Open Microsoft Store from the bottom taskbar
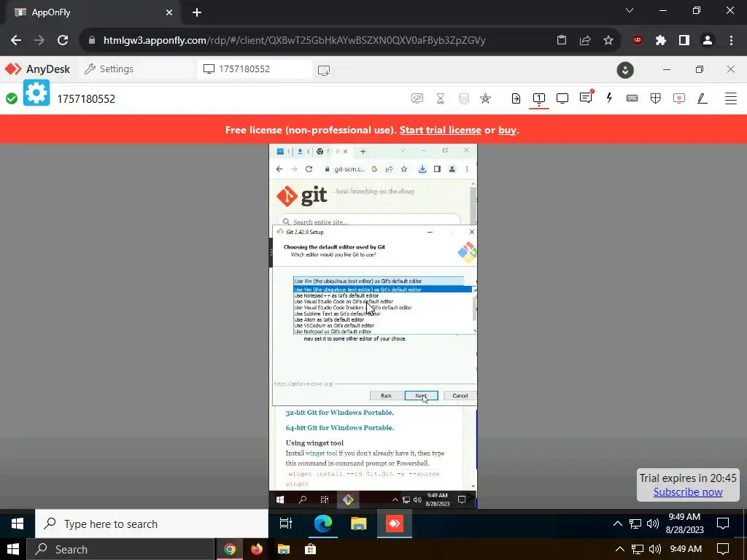This screenshot has height=560, width=747. (x=311, y=549)
